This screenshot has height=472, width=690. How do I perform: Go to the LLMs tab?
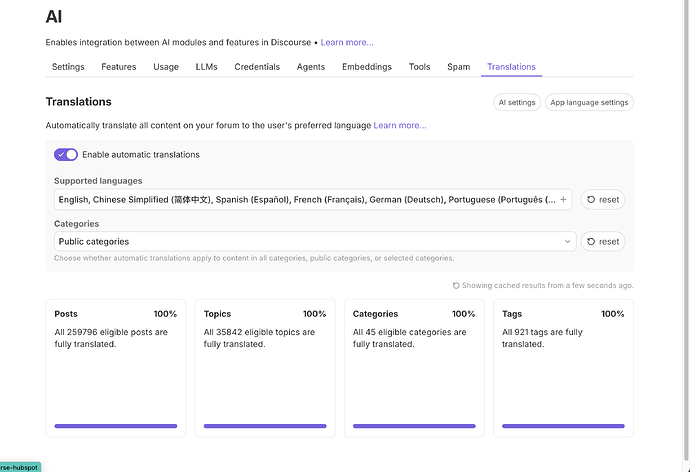click(206, 67)
